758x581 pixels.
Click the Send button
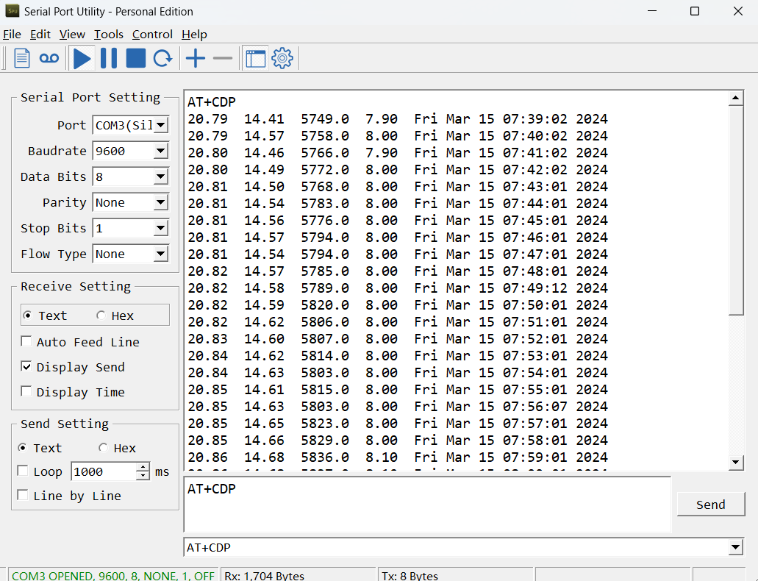pyautogui.click(x=711, y=504)
